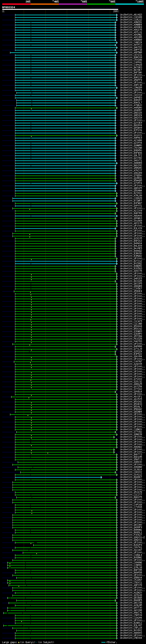Select hit label UniRef100_C0PC68

(x=131, y=505)
